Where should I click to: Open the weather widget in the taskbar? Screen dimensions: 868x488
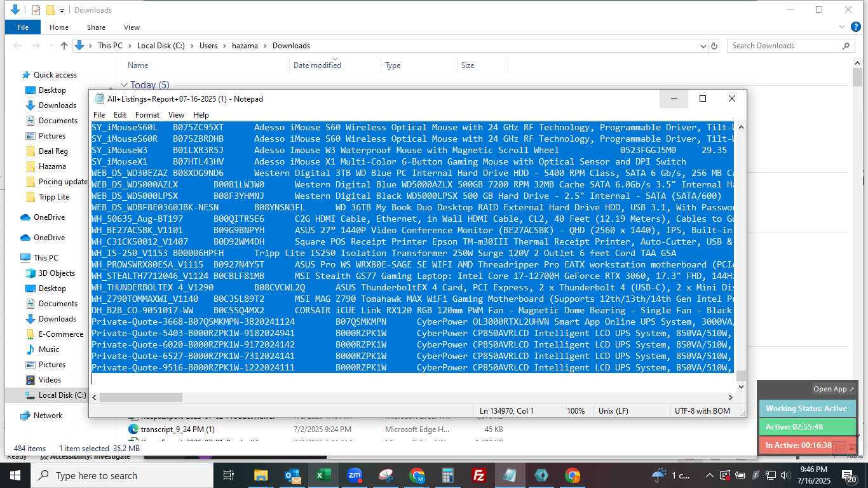click(x=671, y=475)
